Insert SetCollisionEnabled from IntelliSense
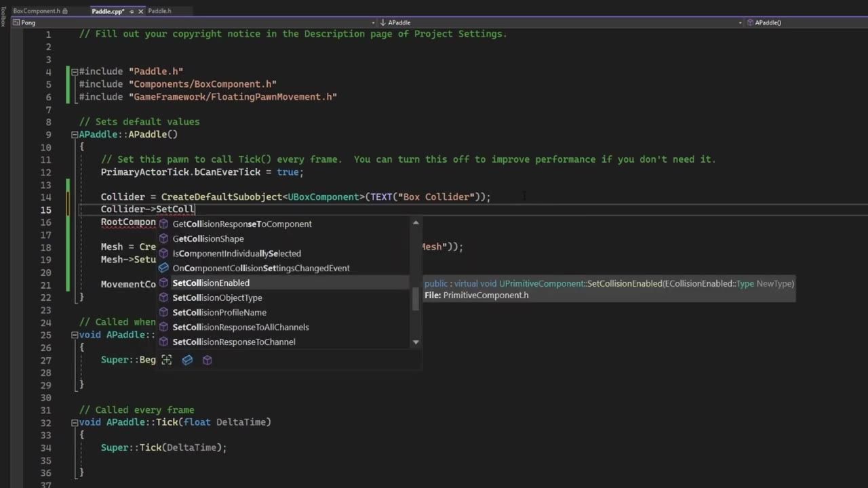The image size is (868, 488). point(283,283)
